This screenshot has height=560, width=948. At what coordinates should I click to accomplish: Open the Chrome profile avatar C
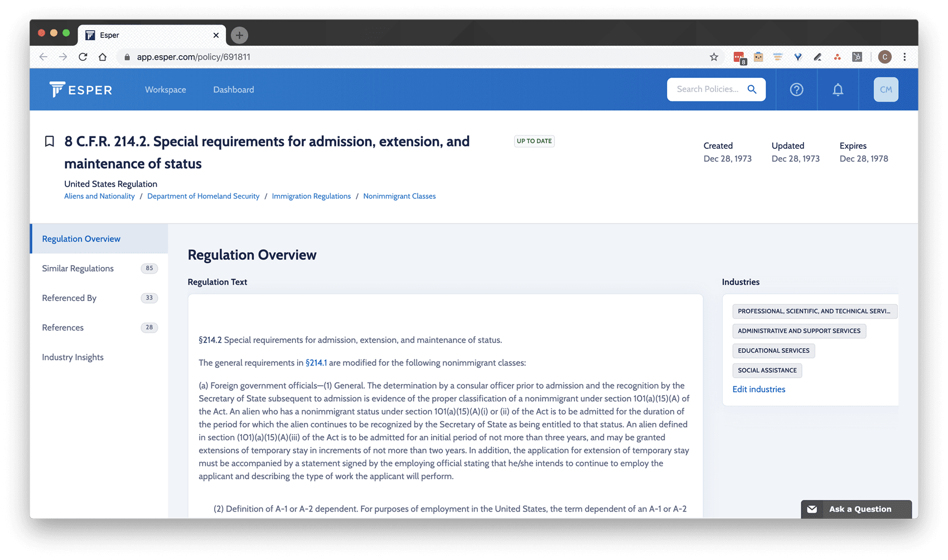point(884,57)
